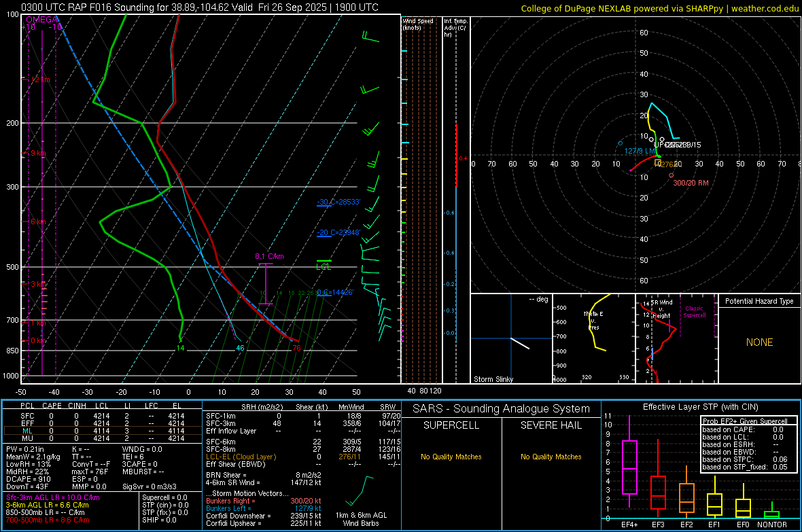The width and height of the screenshot is (802, 532).
Task: Click the magenta OMEGA label
Action: pos(42,20)
